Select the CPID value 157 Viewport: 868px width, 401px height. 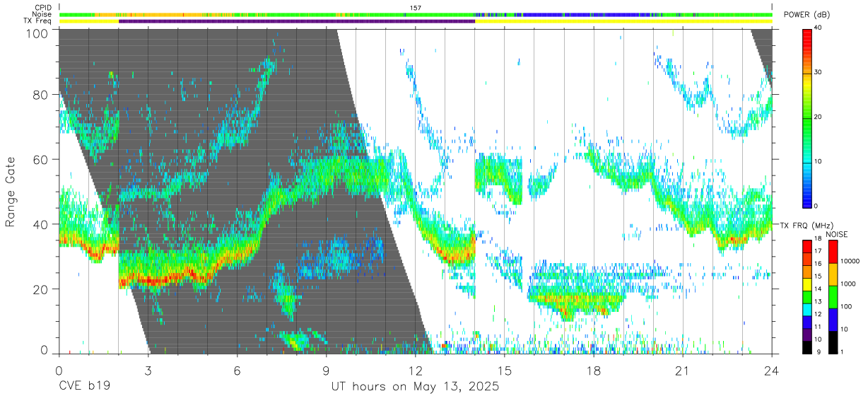pyautogui.click(x=416, y=8)
